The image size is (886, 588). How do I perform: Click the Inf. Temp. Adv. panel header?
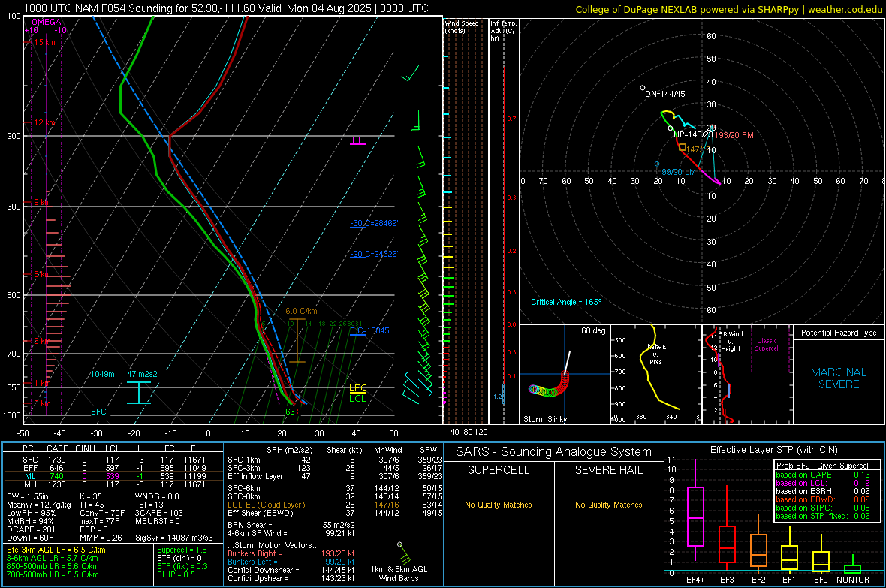(x=503, y=31)
